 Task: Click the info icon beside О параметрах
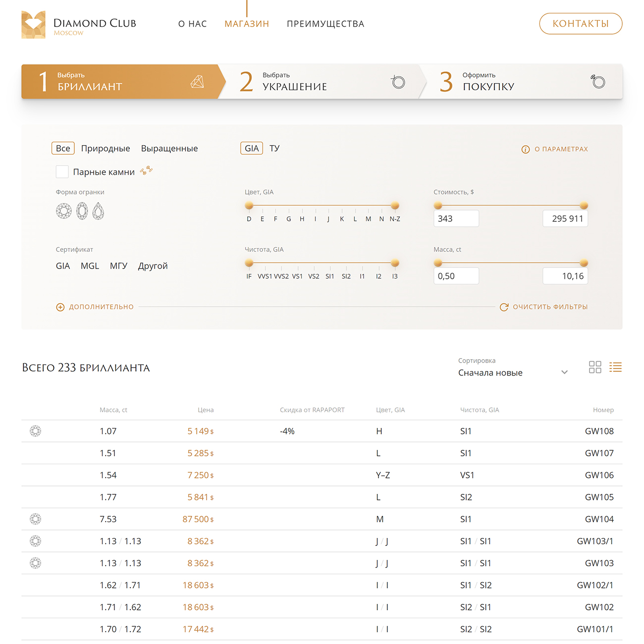[526, 149]
